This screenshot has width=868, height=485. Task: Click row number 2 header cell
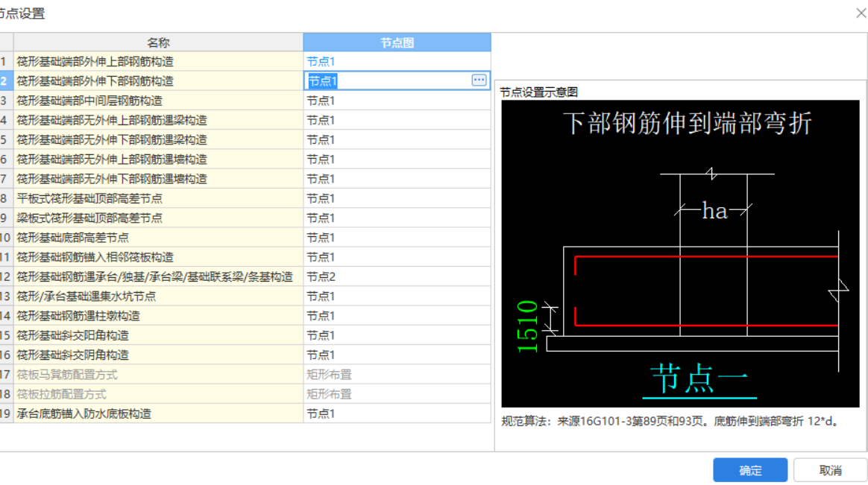coord(5,80)
